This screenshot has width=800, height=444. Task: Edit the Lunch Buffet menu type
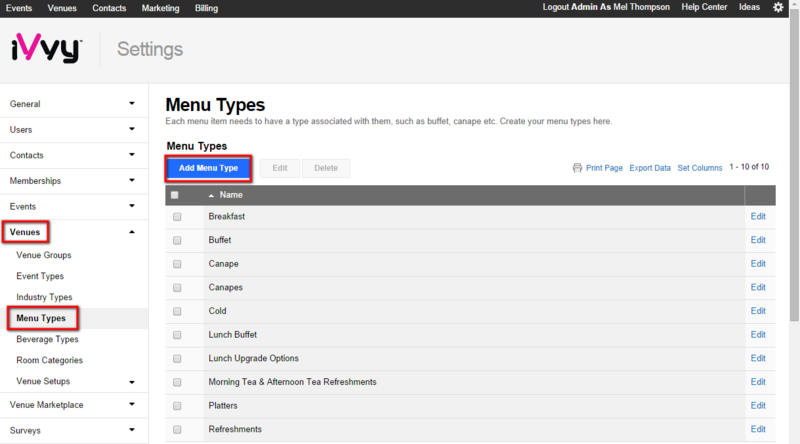(x=758, y=335)
